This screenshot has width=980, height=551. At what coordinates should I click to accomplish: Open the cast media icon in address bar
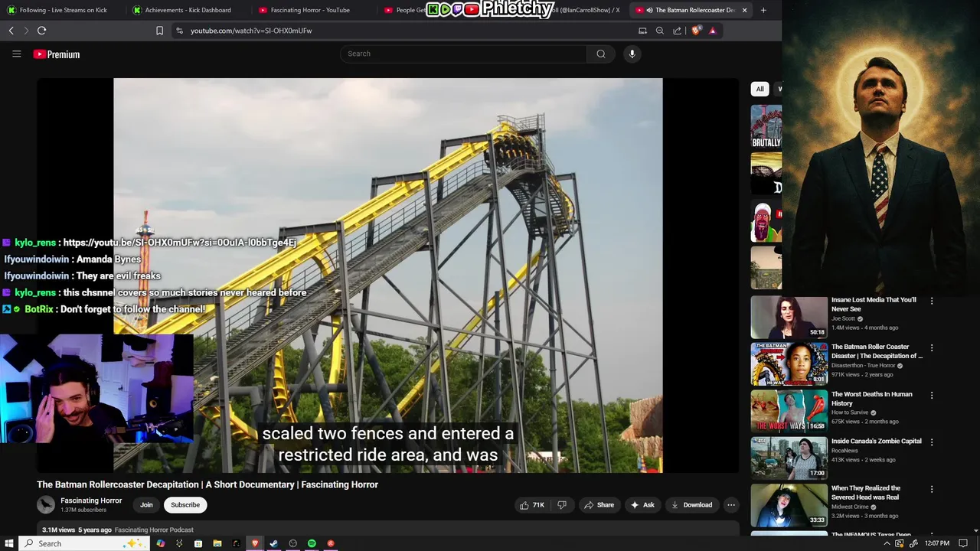(x=642, y=31)
